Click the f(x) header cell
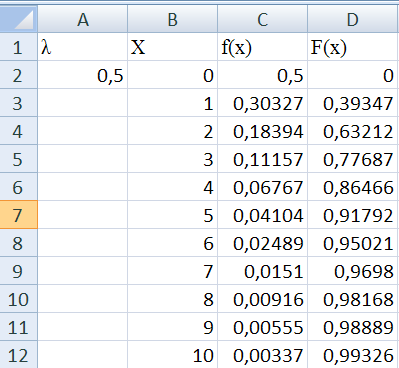 tap(262, 47)
